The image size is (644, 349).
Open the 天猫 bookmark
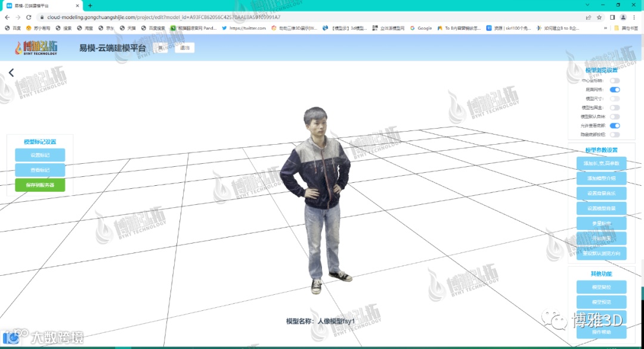(x=128, y=29)
